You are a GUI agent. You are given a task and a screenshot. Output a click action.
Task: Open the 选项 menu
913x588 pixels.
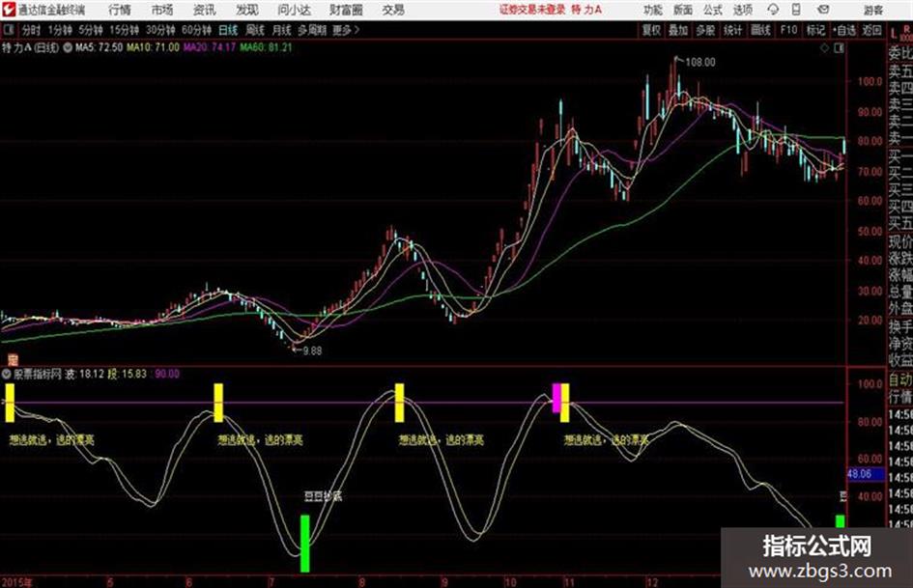pyautogui.click(x=742, y=10)
